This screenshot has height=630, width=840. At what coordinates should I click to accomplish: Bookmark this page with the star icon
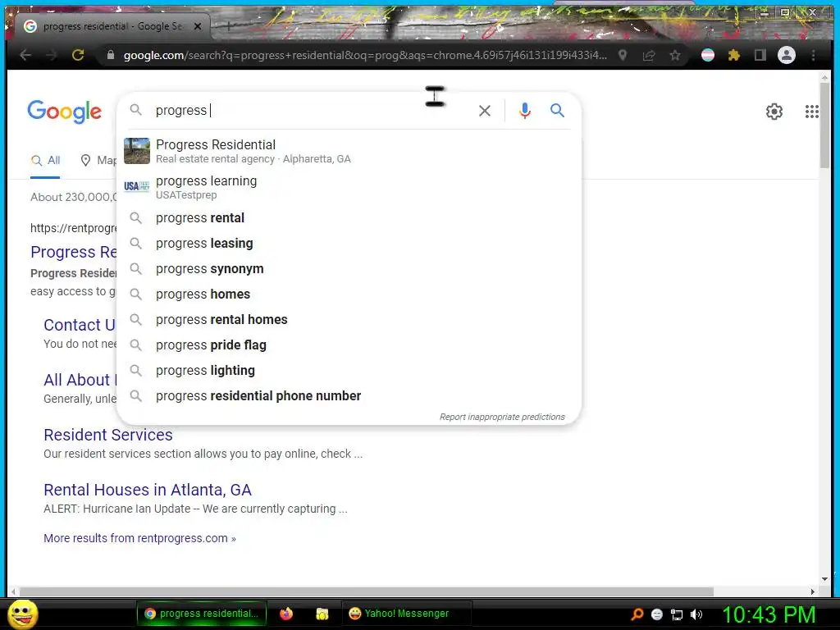click(x=675, y=55)
